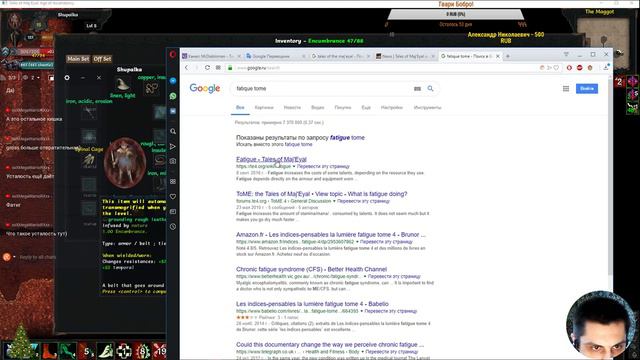This screenshot has width=640, height=360.
Task: Open the Настройки search settings menu
Action: pyautogui.click(x=392, y=108)
